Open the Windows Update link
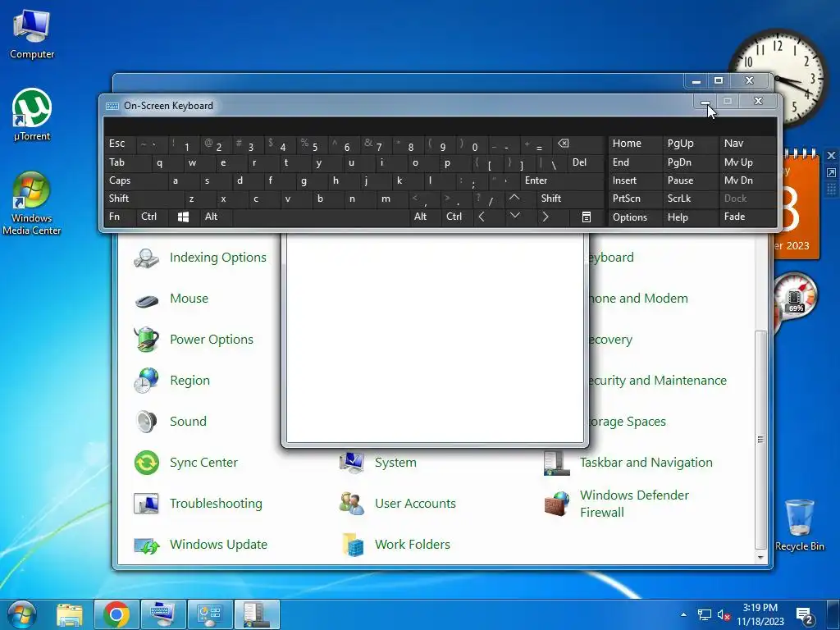840x630 pixels. click(x=218, y=545)
